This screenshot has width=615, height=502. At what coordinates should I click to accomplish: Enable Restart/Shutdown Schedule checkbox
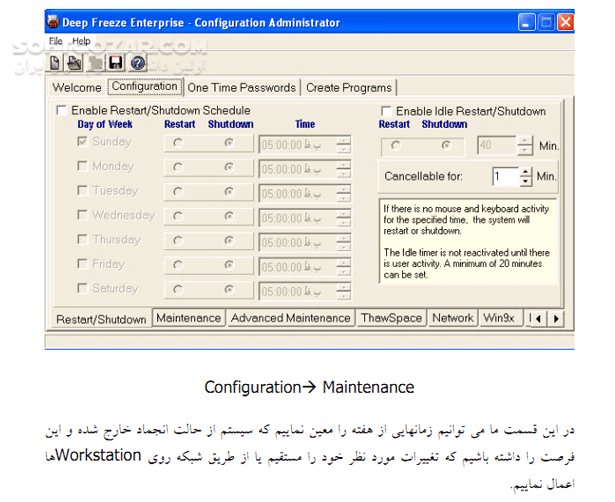(63, 111)
